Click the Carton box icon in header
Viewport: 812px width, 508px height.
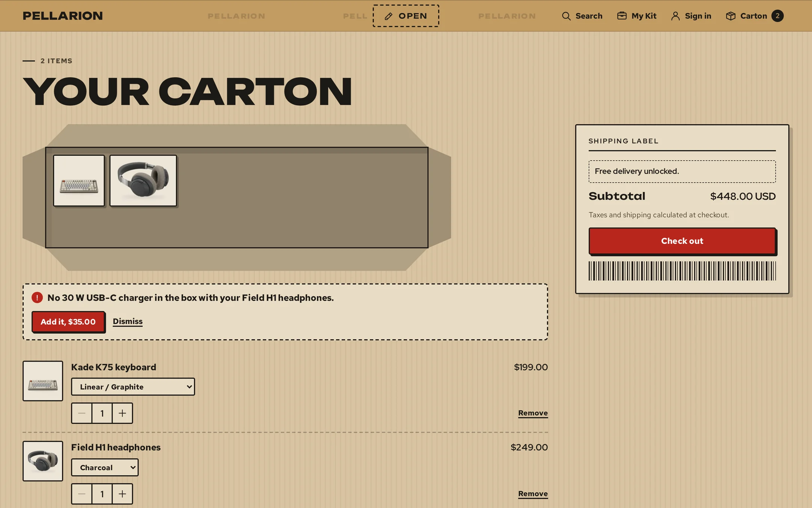tap(730, 16)
